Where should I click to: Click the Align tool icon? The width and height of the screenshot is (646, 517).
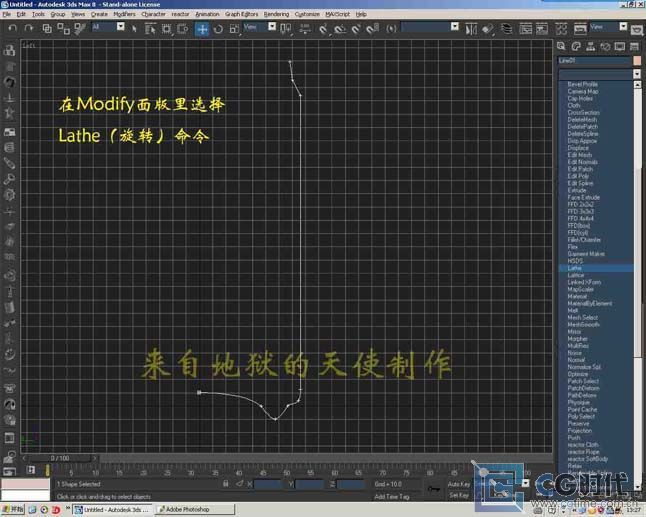coord(487,29)
